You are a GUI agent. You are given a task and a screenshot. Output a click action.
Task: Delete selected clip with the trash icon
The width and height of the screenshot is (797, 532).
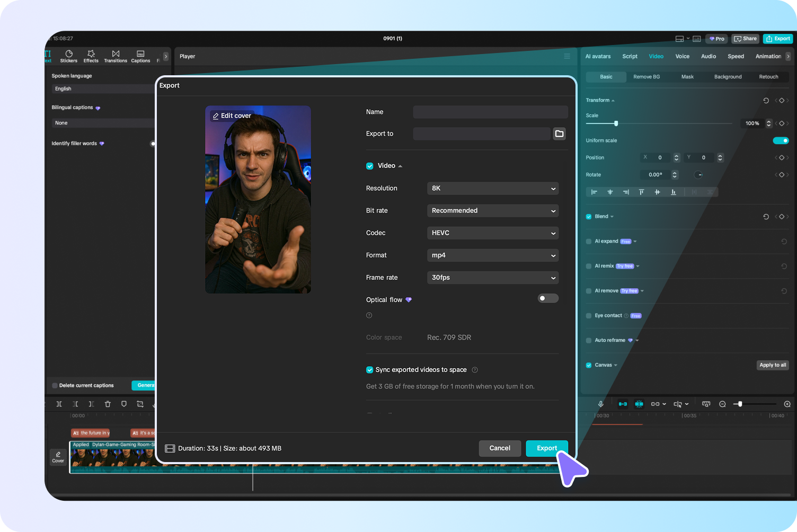tap(108, 404)
